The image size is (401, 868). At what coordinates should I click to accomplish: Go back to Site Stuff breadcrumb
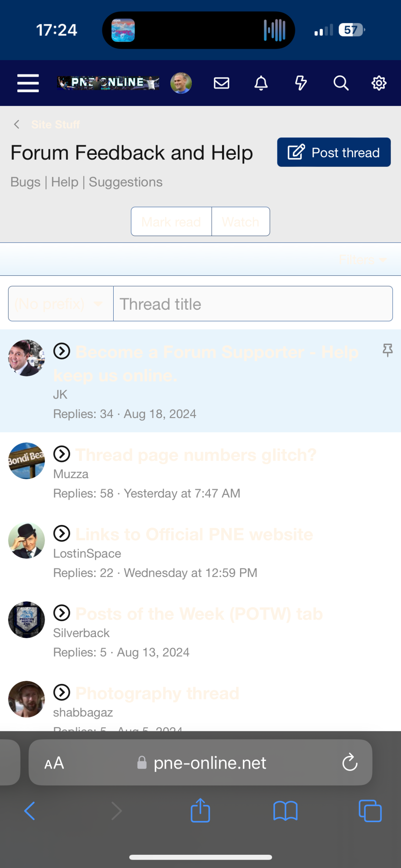55,124
